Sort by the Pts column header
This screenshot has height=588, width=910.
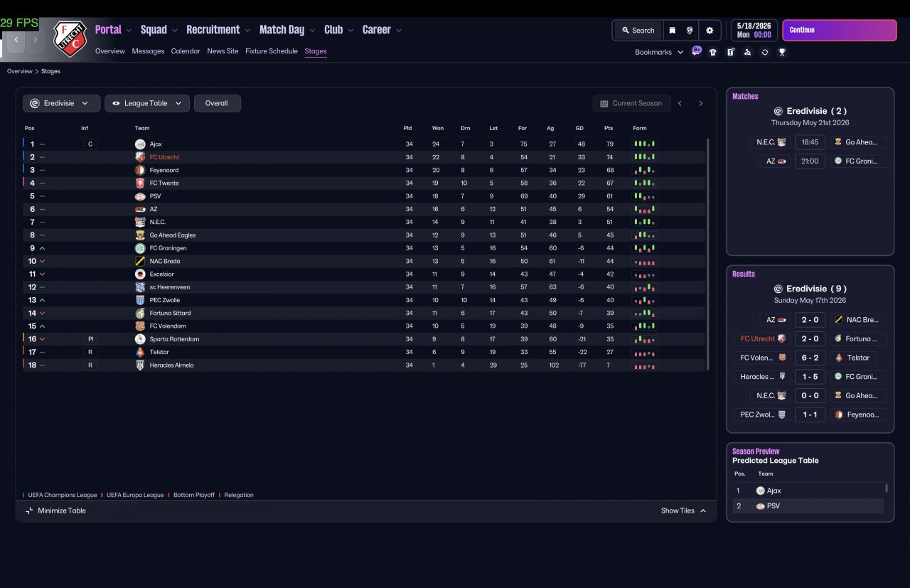[609, 128]
